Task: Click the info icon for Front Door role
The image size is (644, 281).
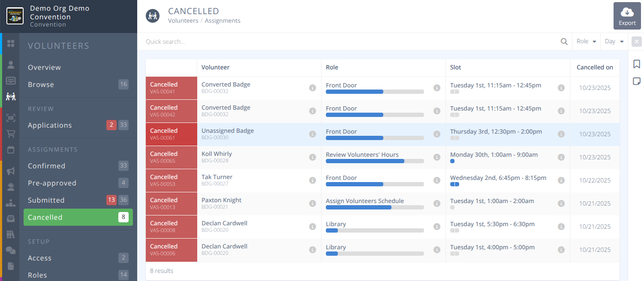Action: point(437,88)
